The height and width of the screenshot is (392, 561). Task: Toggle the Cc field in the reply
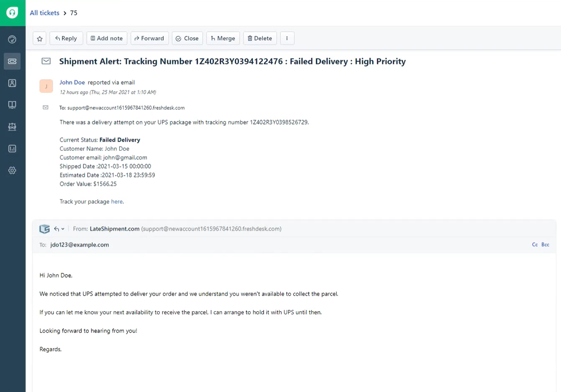click(535, 245)
